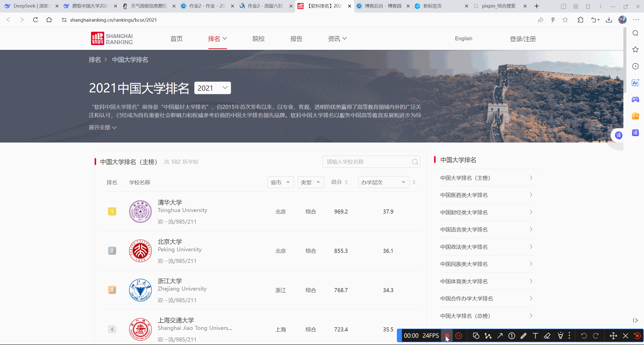Select the shapes annotation tool

click(x=476, y=336)
